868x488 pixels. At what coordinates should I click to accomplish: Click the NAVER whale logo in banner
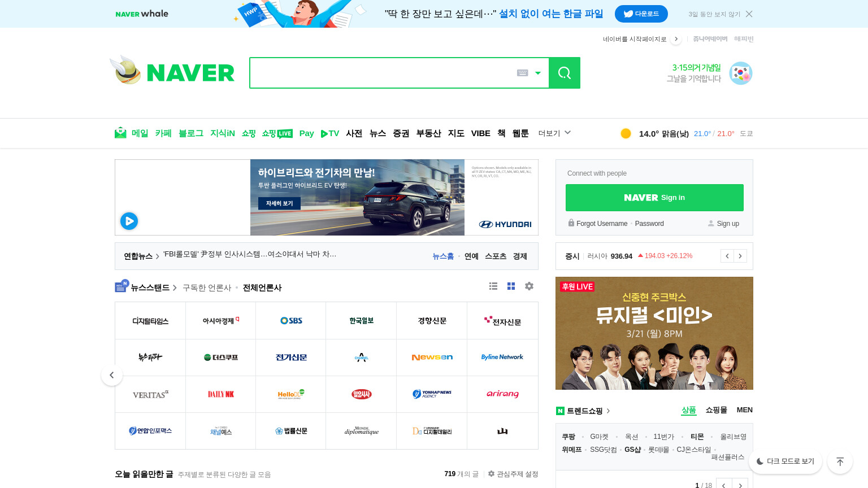coord(142,14)
